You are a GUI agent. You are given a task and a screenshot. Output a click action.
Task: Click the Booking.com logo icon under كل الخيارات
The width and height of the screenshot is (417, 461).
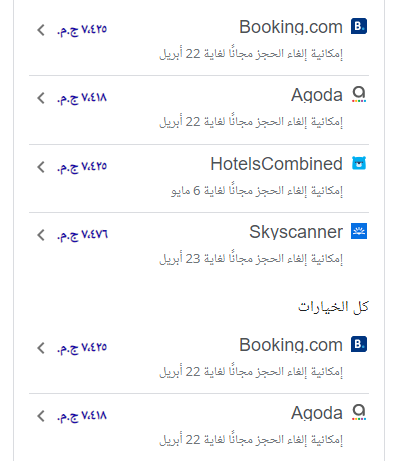click(x=359, y=344)
